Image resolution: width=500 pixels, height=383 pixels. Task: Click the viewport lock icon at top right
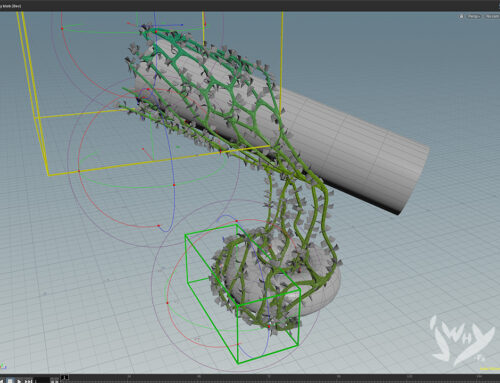pos(461,16)
